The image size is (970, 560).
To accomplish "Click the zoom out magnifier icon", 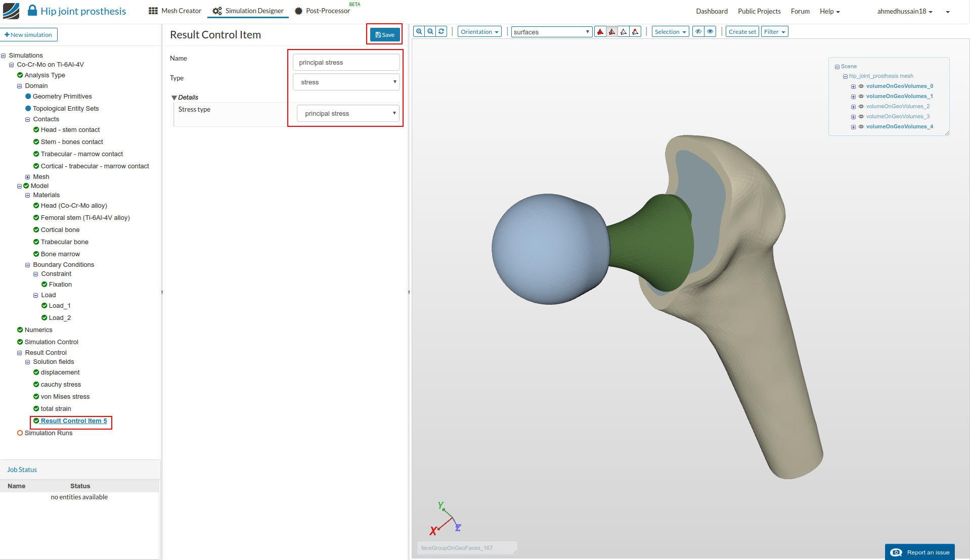I will coord(430,31).
